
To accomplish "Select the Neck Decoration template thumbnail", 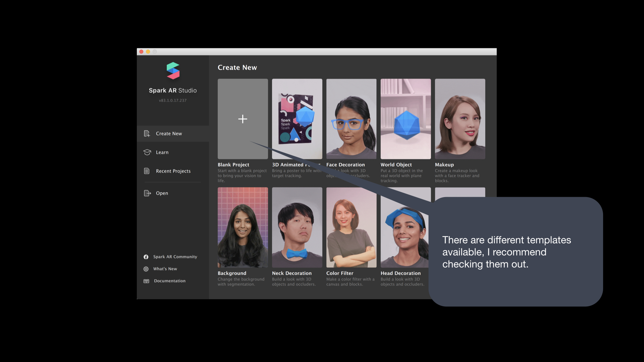I will pyautogui.click(x=297, y=227).
